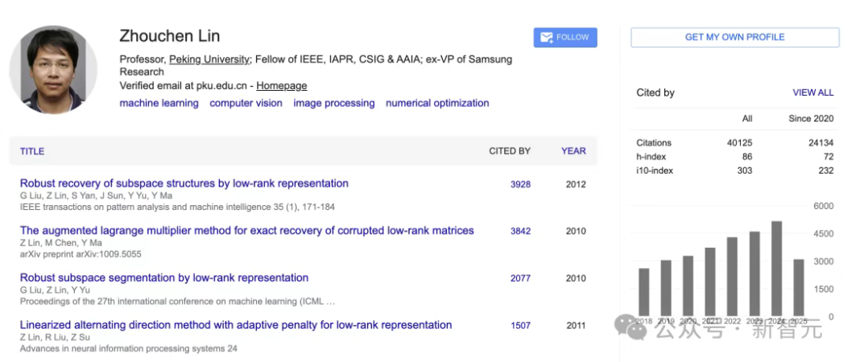Open the Peking University link
868x362 pixels.
click(209, 60)
